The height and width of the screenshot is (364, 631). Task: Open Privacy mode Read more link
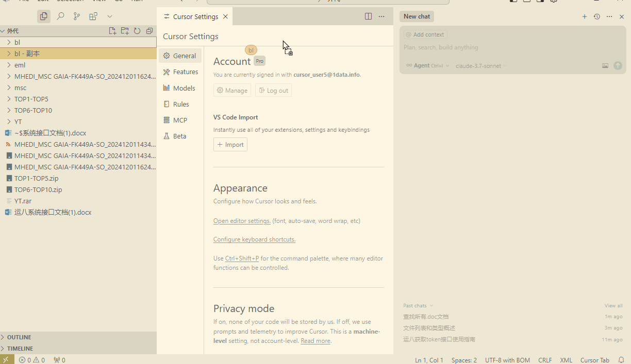pyautogui.click(x=315, y=341)
